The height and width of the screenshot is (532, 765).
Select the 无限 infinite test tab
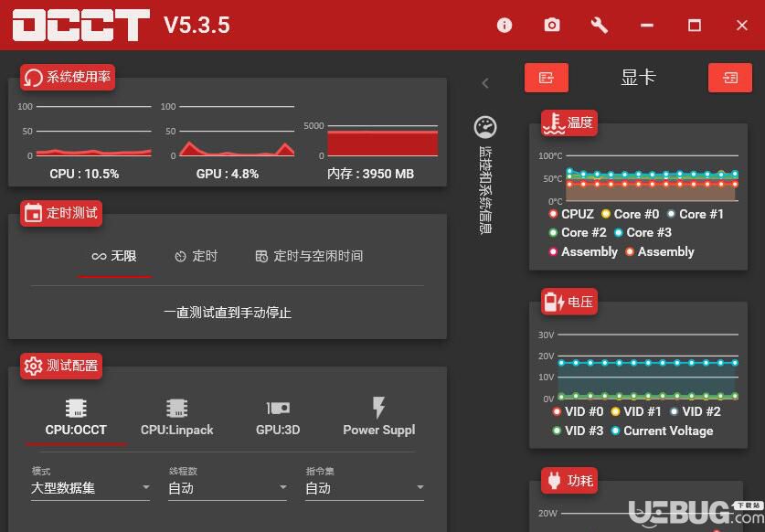(114, 257)
